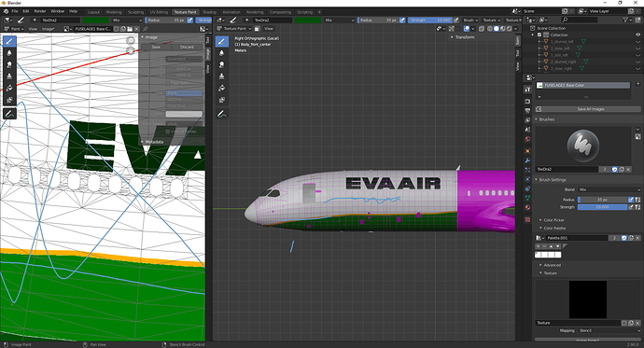
Task: Select the Annotate tool in image editor
Action: tap(9, 114)
